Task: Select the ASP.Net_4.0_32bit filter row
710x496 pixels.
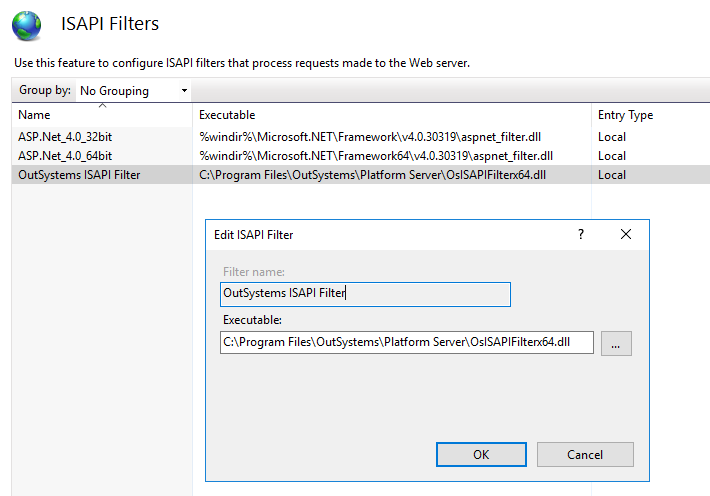Action: pos(65,137)
